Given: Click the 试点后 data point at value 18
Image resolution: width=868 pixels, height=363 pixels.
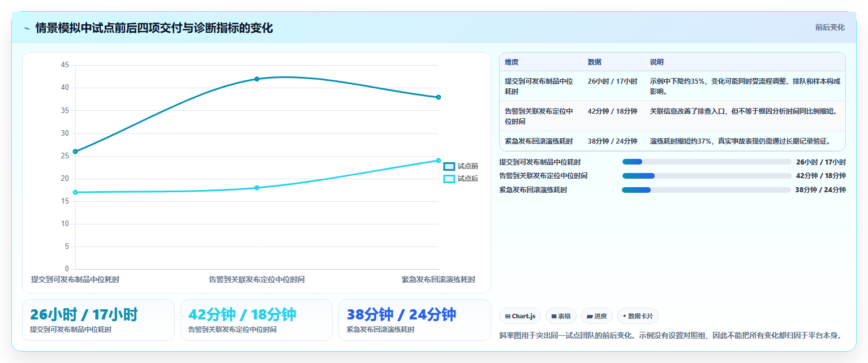Looking at the screenshot, I should pos(257,188).
